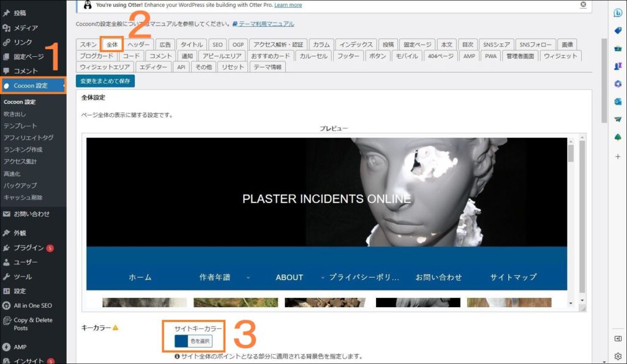Select the 全体 tab
The width and height of the screenshot is (627, 364).
112,44
